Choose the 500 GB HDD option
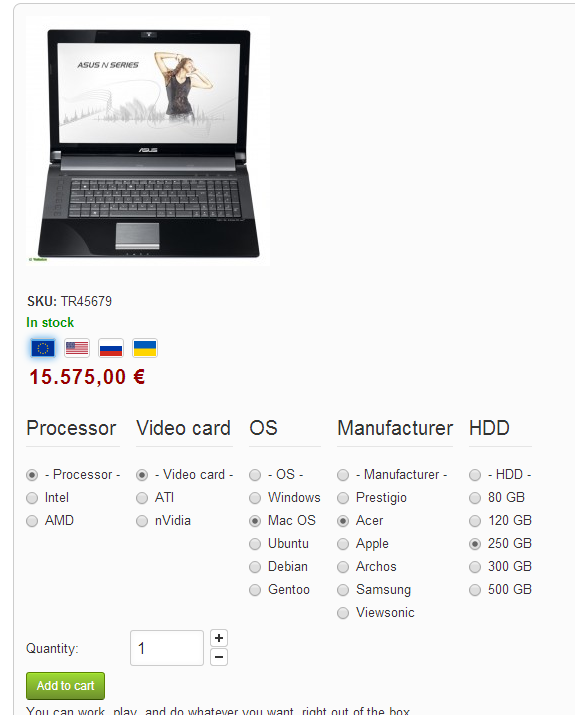This screenshot has width=575, height=715. tap(475, 590)
